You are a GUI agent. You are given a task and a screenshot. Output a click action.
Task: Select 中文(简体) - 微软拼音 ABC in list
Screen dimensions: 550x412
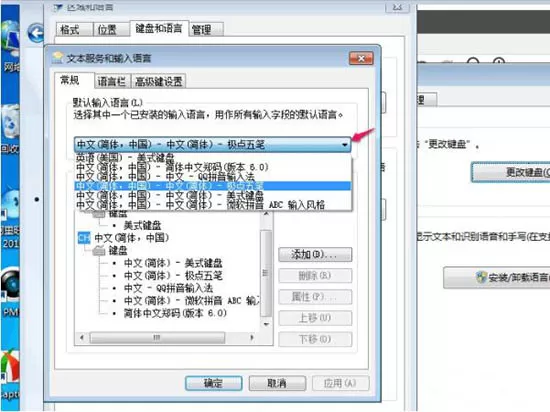(192, 301)
